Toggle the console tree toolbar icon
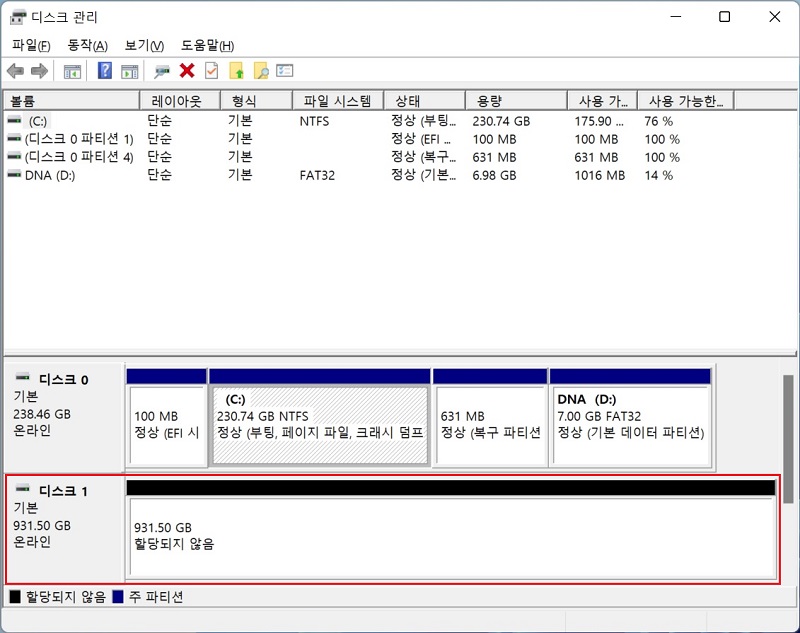 (72, 70)
